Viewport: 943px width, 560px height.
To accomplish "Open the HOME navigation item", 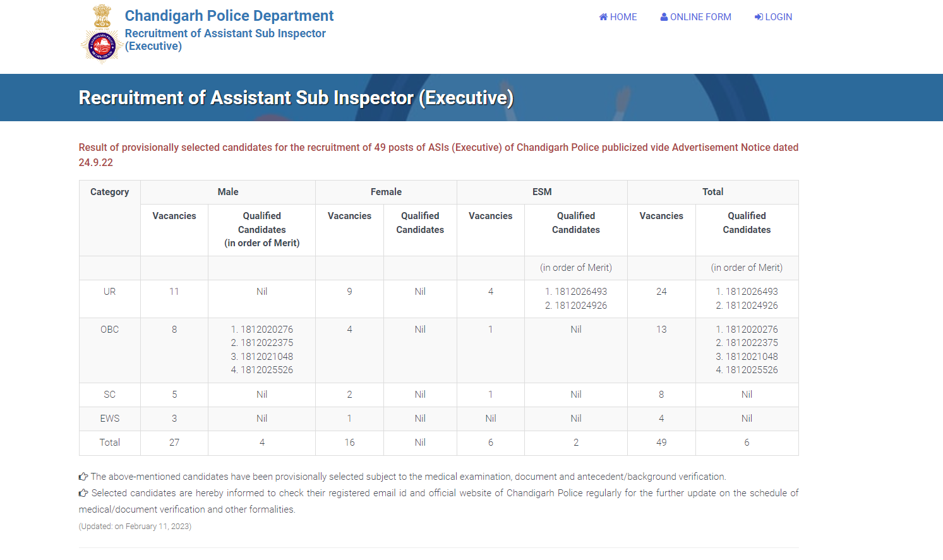I will click(623, 17).
